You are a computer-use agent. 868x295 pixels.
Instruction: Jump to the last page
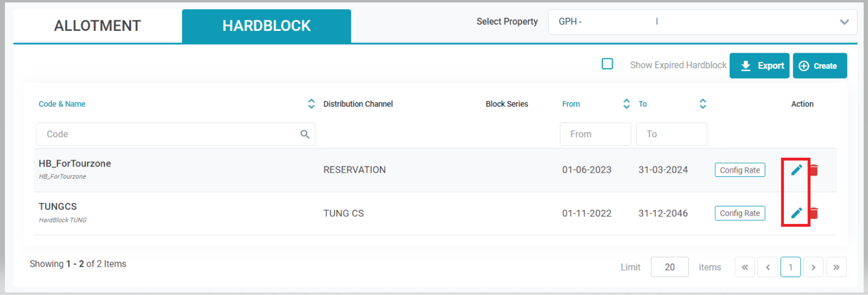point(836,267)
